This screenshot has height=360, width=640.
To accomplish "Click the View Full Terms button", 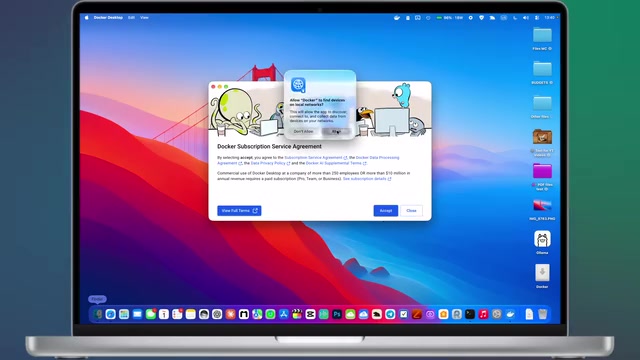I will point(239,211).
